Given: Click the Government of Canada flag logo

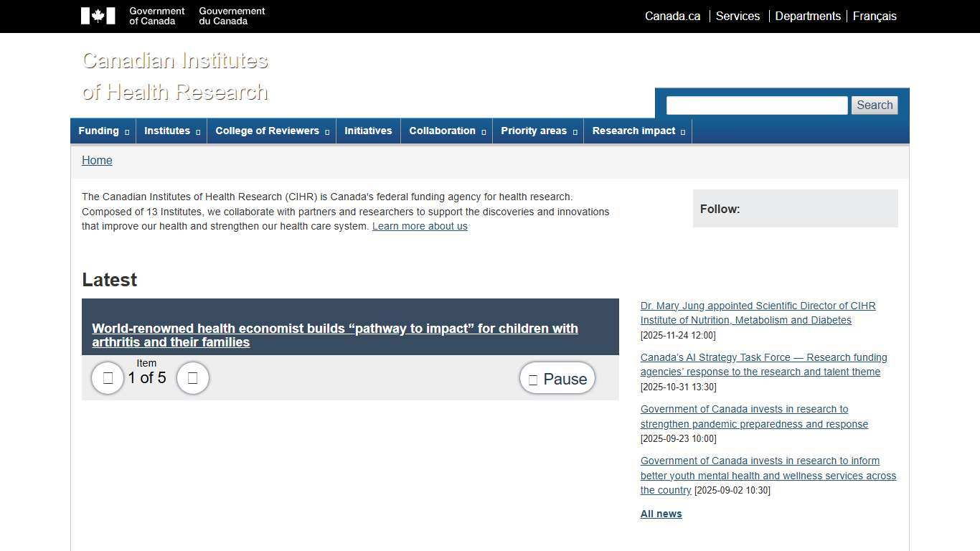Looking at the screenshot, I should pos(99,16).
